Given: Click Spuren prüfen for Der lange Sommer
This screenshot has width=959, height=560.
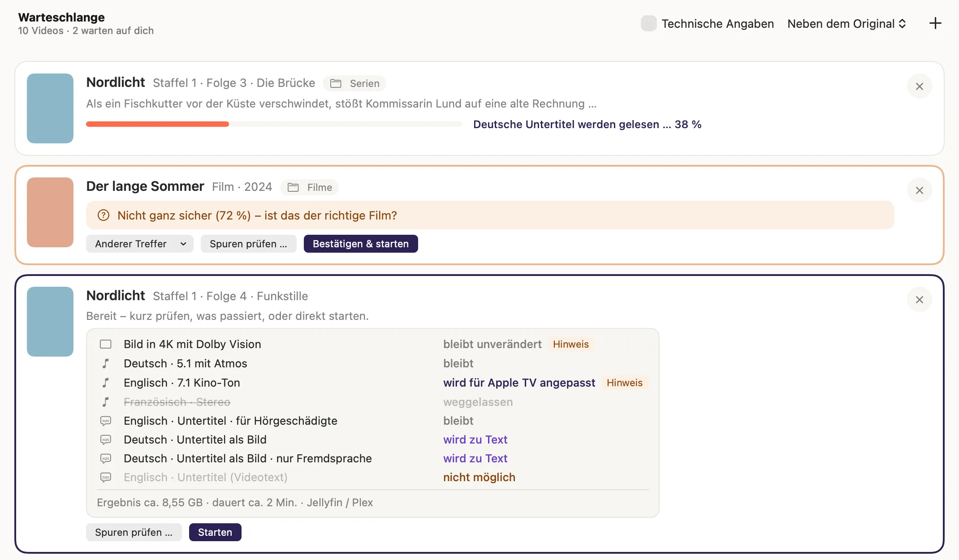Looking at the screenshot, I should pos(248,244).
